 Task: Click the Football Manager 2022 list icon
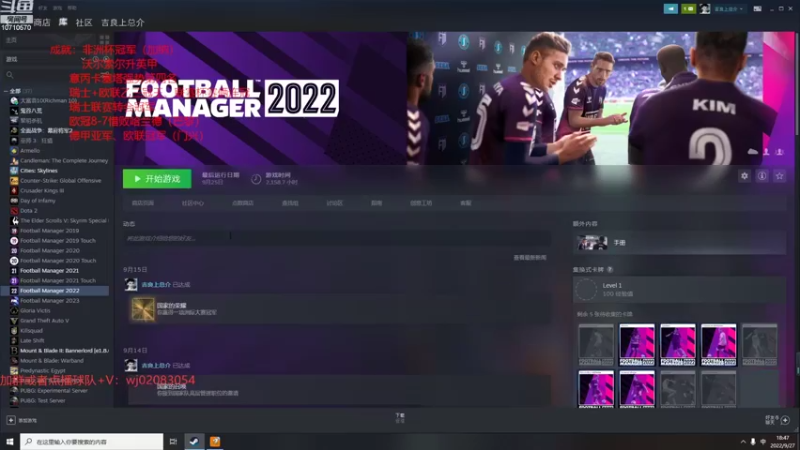tap(14, 290)
